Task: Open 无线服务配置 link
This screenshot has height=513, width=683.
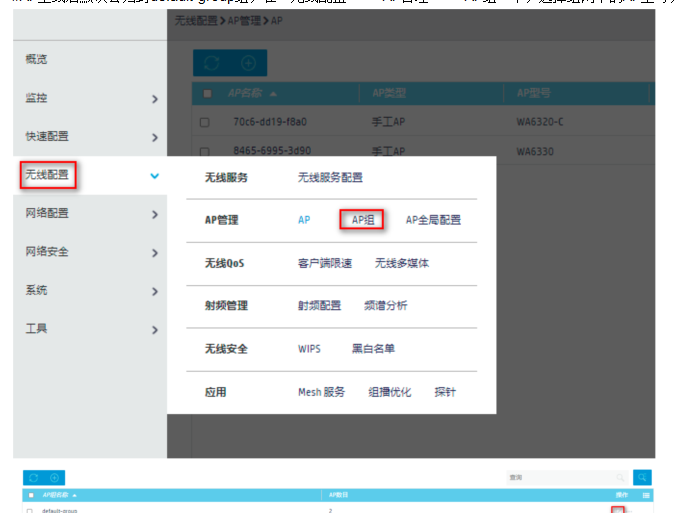Action: pos(330,177)
